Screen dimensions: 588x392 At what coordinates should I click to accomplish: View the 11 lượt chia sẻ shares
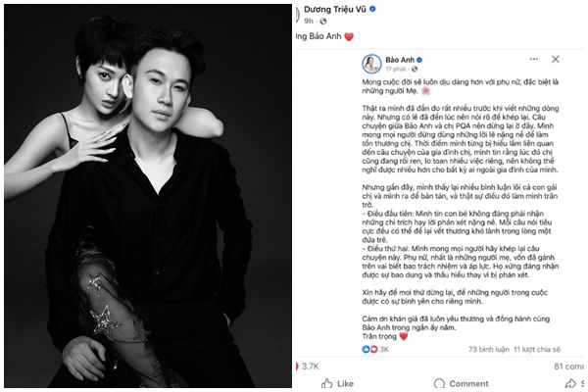point(537,349)
